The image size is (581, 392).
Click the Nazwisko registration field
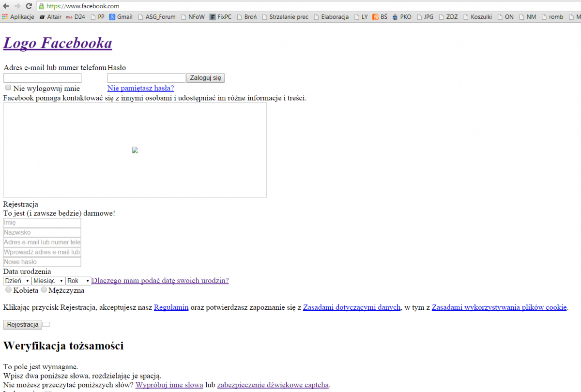click(42, 232)
